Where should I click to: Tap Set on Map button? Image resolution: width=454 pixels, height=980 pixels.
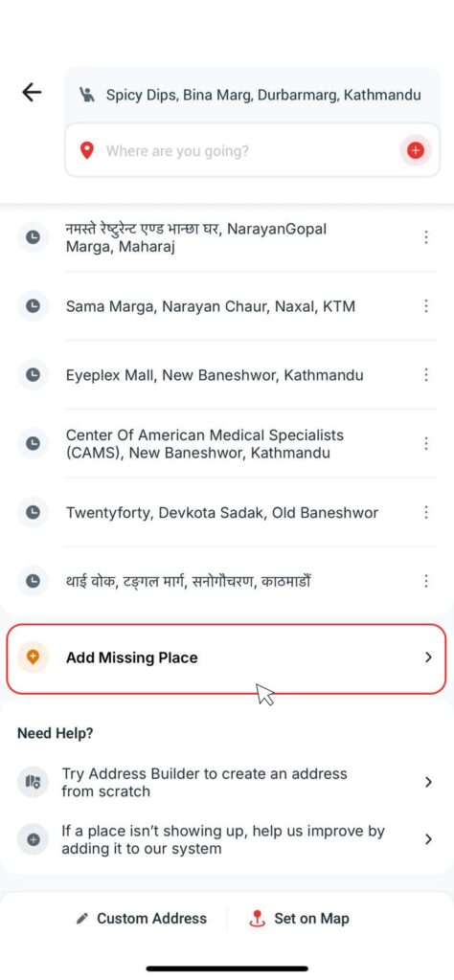pos(299,918)
